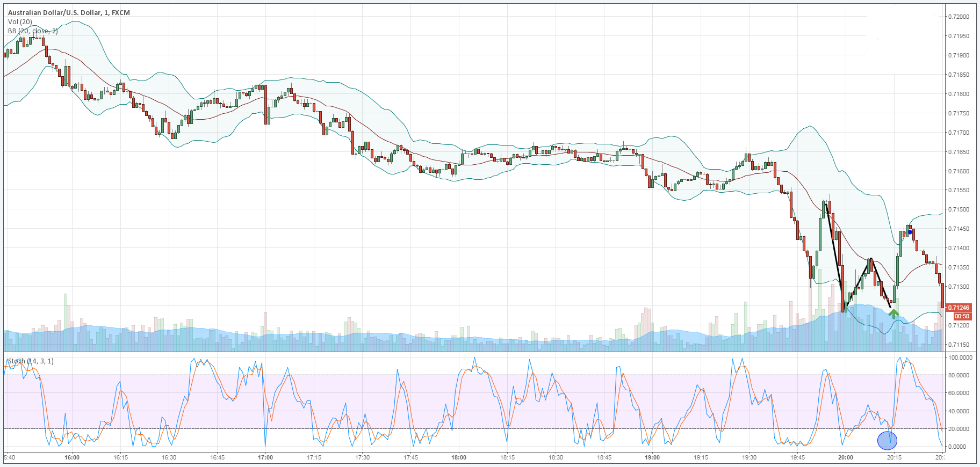Click the 16:00 time axis label
The width and height of the screenshot is (980, 467).
[72, 457]
